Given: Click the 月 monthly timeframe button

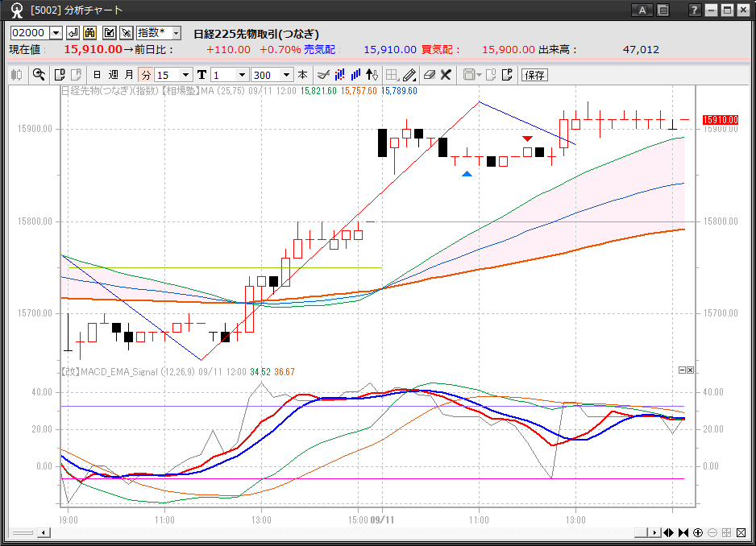Looking at the screenshot, I should click(129, 75).
